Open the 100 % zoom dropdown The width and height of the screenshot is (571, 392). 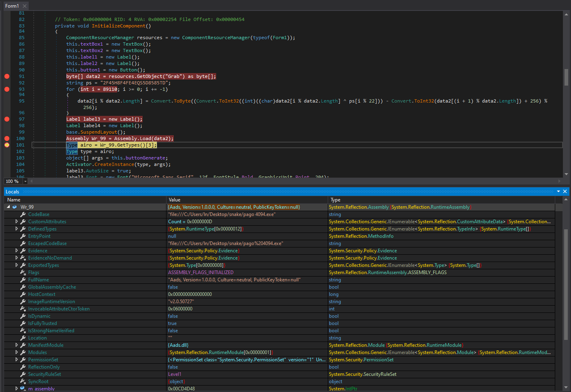click(25, 182)
